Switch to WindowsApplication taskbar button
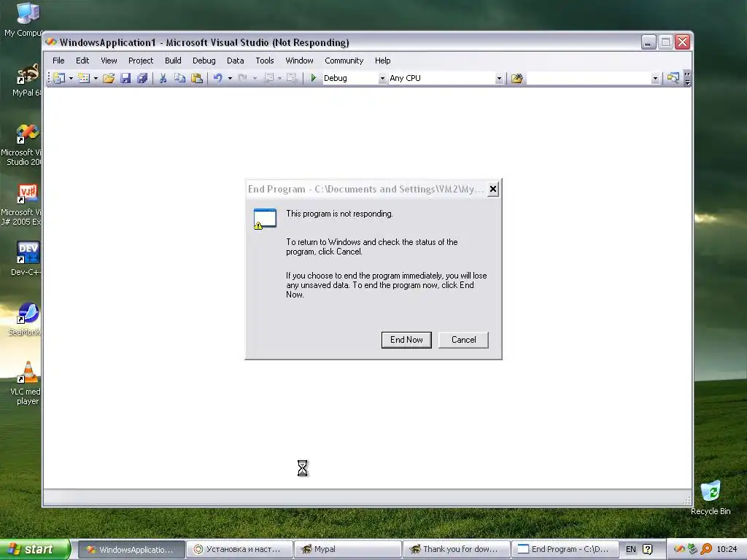The width and height of the screenshot is (747, 560). pyautogui.click(x=131, y=550)
